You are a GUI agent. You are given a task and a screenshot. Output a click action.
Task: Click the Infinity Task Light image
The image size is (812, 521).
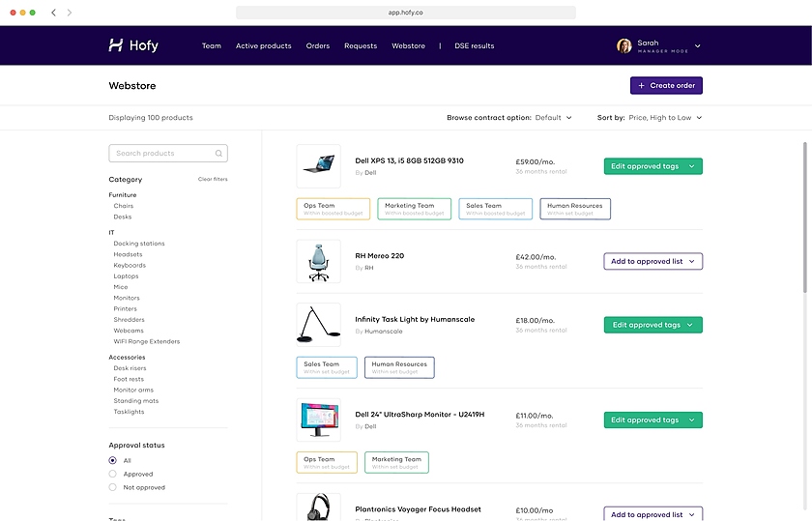tap(318, 325)
